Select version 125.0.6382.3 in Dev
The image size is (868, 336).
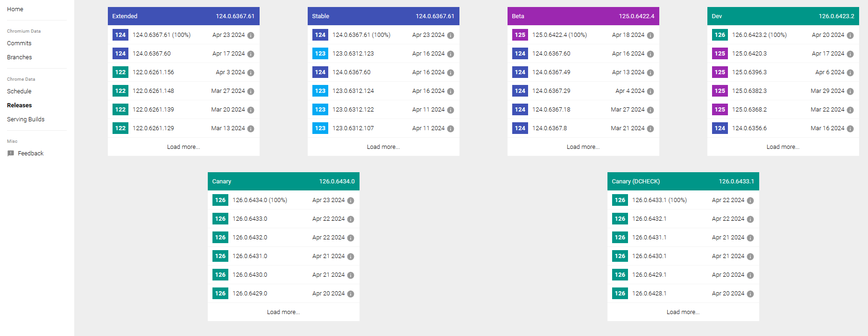[749, 91]
